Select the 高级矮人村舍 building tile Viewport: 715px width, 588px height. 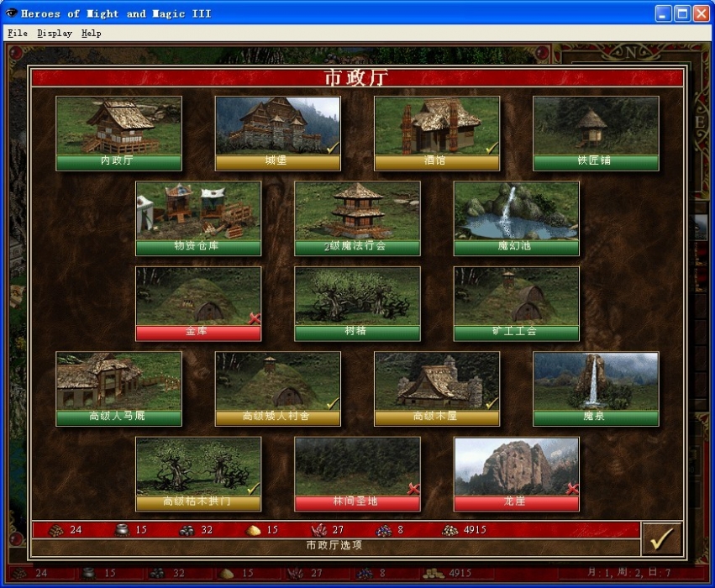click(x=278, y=389)
